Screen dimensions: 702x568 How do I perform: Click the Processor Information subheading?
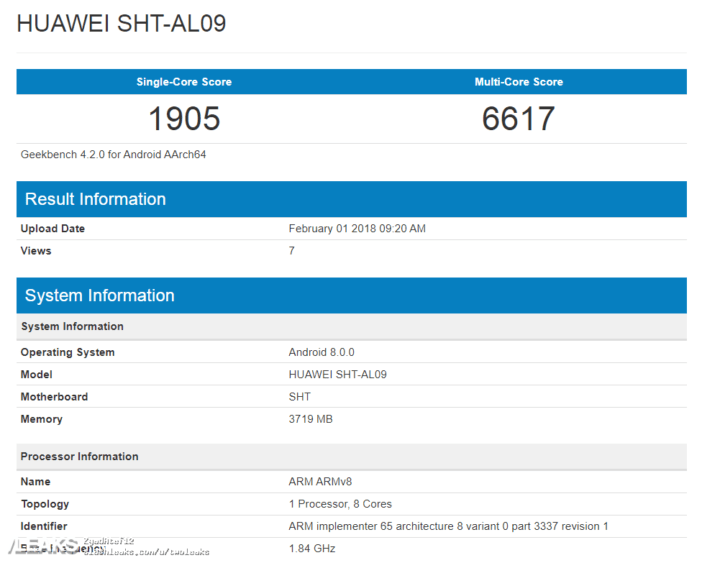(x=351, y=457)
